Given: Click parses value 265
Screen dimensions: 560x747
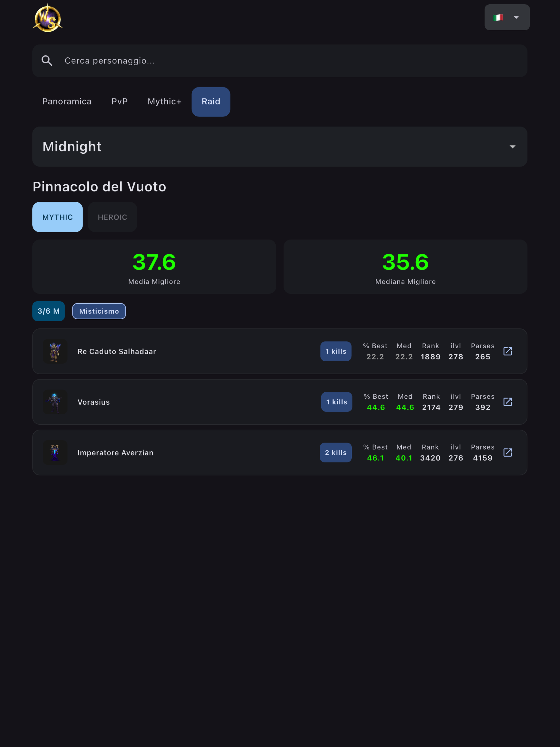Looking at the screenshot, I should (482, 357).
